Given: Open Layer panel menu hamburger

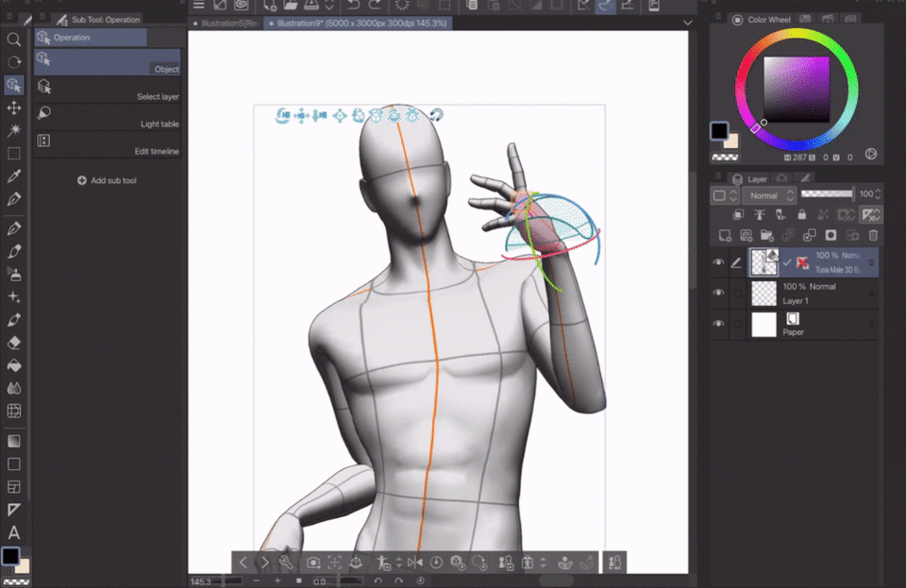Looking at the screenshot, I should coord(718,176).
